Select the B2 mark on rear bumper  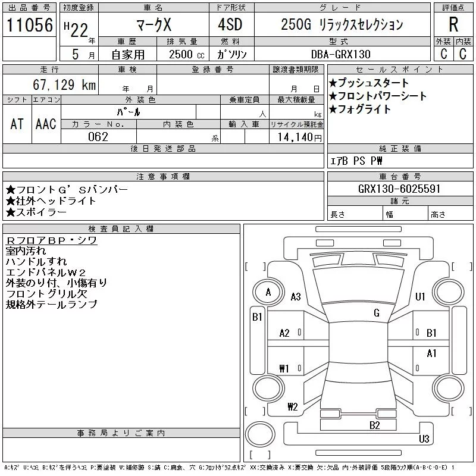pyautogui.click(x=375, y=425)
